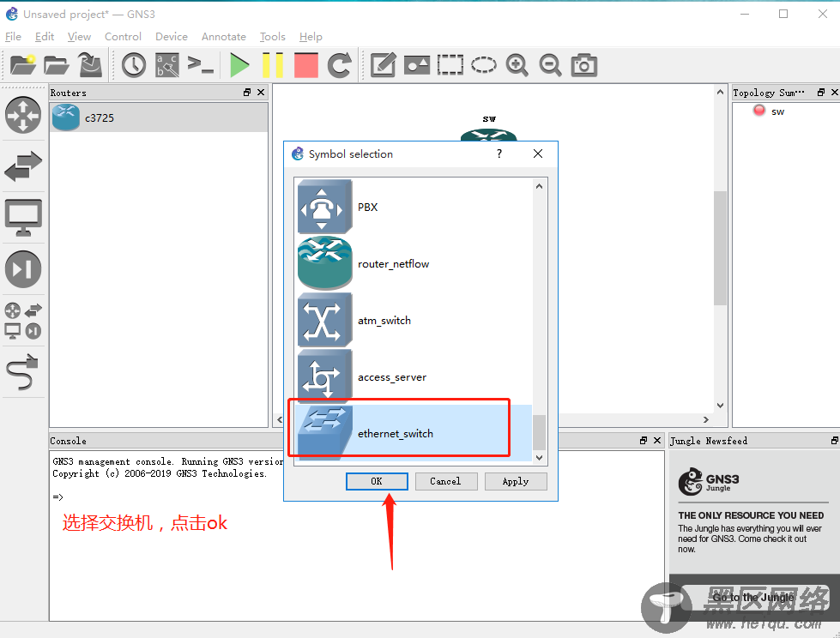840x638 pixels.
Task: Open the Help menu
Action: (x=311, y=36)
